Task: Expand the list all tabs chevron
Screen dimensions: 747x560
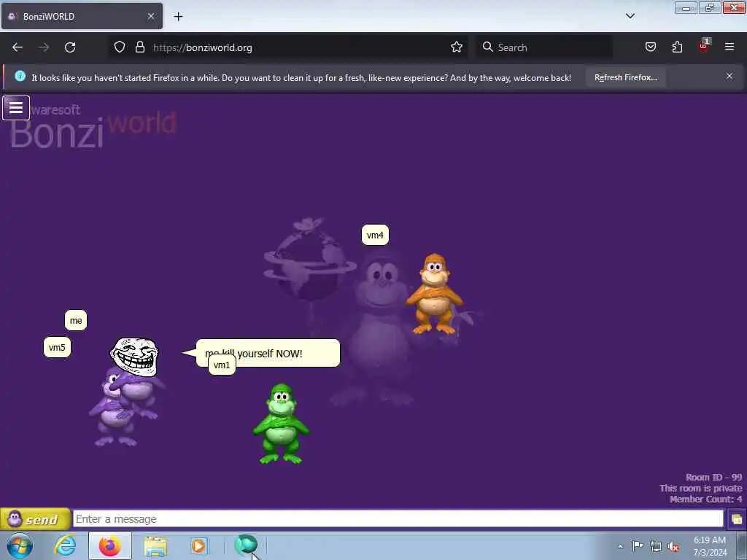Action: pos(630,16)
